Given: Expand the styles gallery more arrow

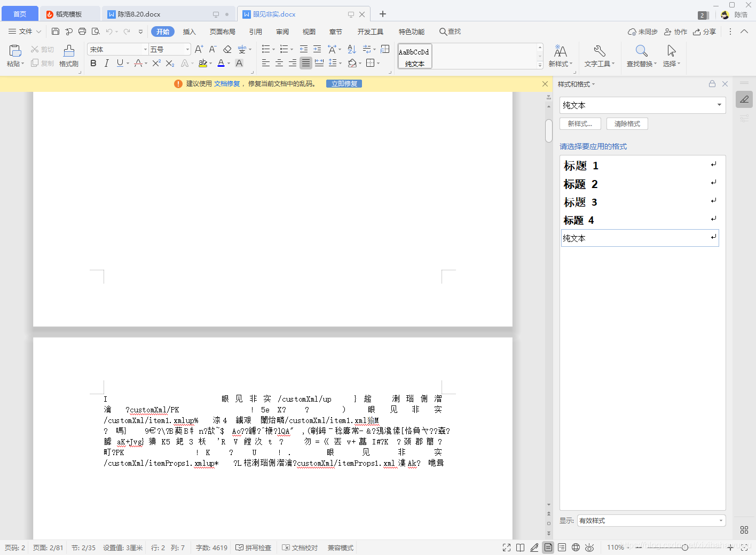Looking at the screenshot, I should 540,65.
